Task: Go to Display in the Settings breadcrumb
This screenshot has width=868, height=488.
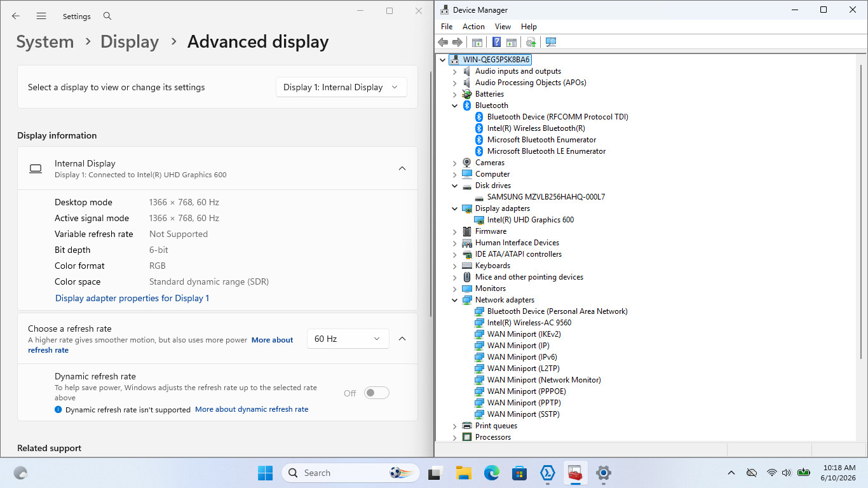Action: tap(130, 42)
